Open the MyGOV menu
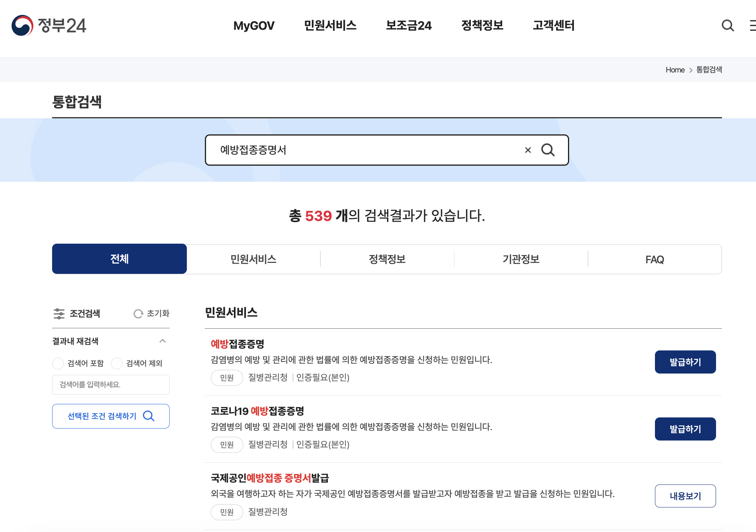This screenshot has height=532, width=756. 254,25
